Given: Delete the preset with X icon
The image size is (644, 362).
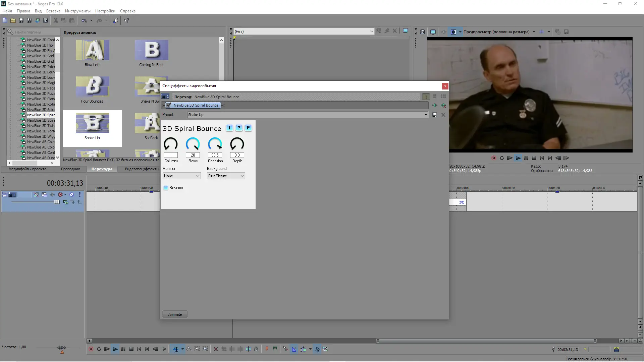Looking at the screenshot, I should [443, 115].
